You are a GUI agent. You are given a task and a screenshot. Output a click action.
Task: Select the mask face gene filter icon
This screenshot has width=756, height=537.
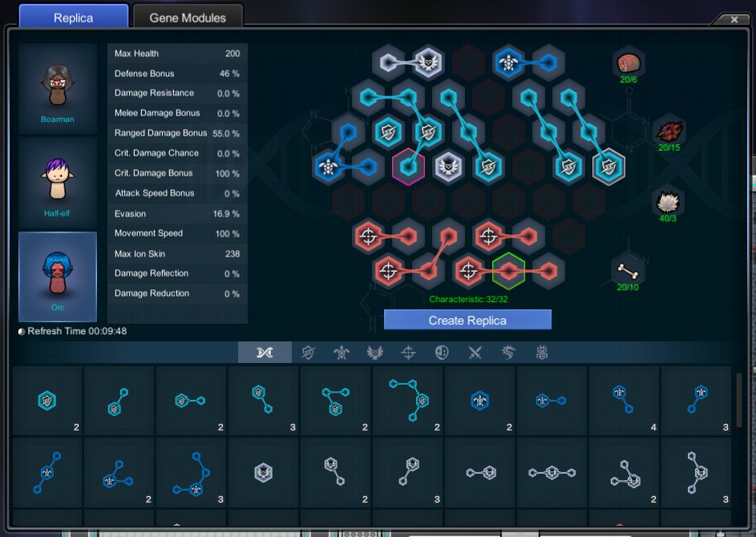point(442,353)
